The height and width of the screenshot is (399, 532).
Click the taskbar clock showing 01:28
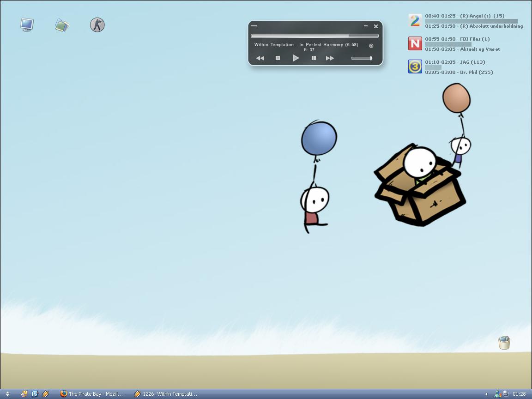tap(519, 394)
